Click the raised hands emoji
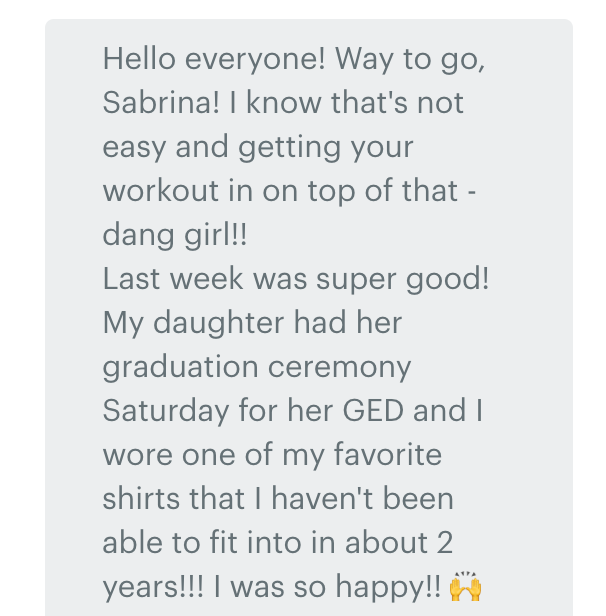This screenshot has height=616, width=606. (x=465, y=587)
